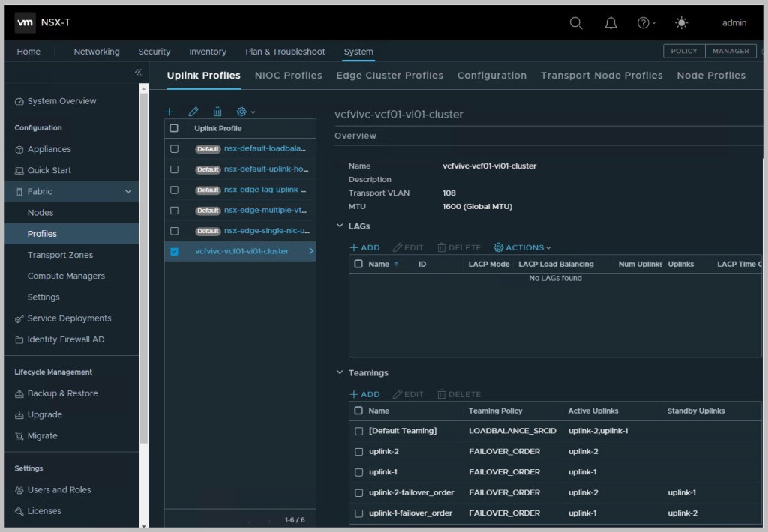Image resolution: width=768 pixels, height=532 pixels.
Task: Switch to the Transport Node Profiles tab
Action: coord(601,76)
